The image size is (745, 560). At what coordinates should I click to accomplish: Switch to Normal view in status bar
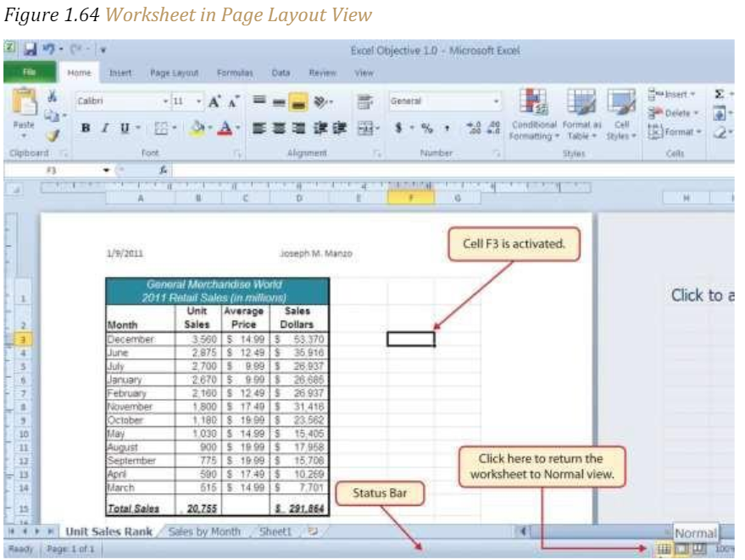pos(664,549)
